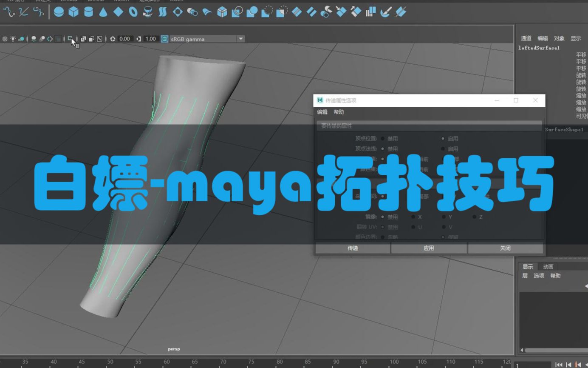Open the 显示 menu in channel box header
Image resolution: width=588 pixels, height=368 pixels.
point(576,38)
